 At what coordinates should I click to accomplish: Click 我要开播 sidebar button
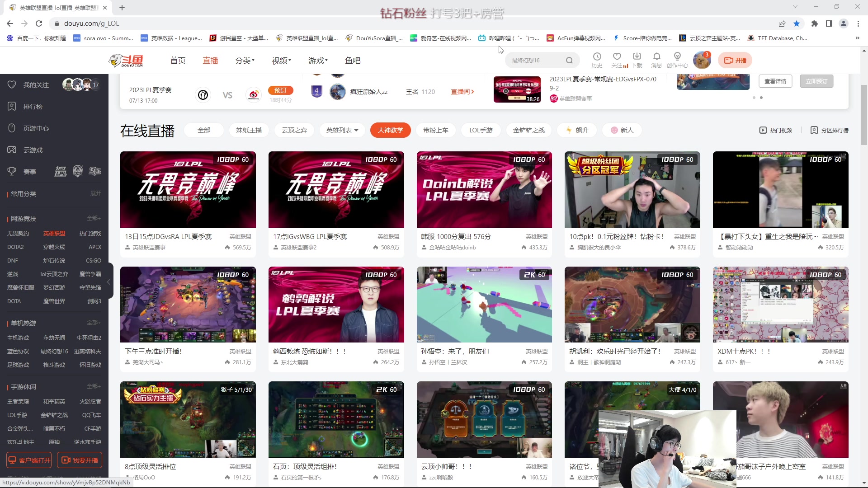coord(80,460)
